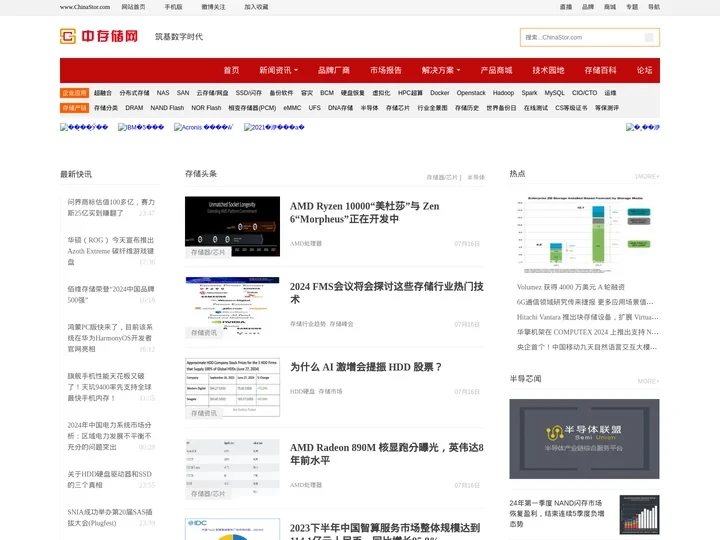Open the 技术园地 menu item

tap(548, 70)
